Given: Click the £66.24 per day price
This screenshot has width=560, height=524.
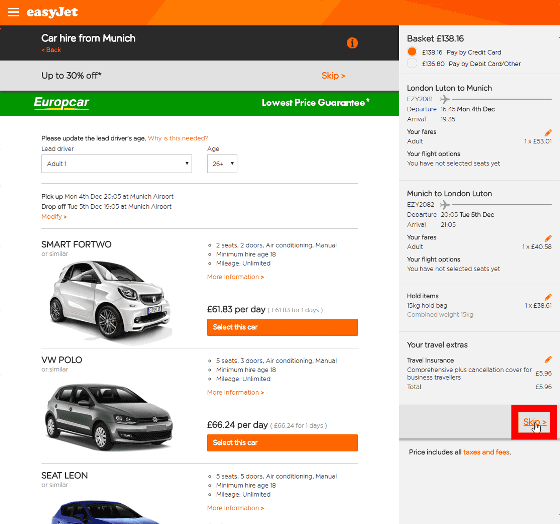Looking at the screenshot, I should point(238,425).
